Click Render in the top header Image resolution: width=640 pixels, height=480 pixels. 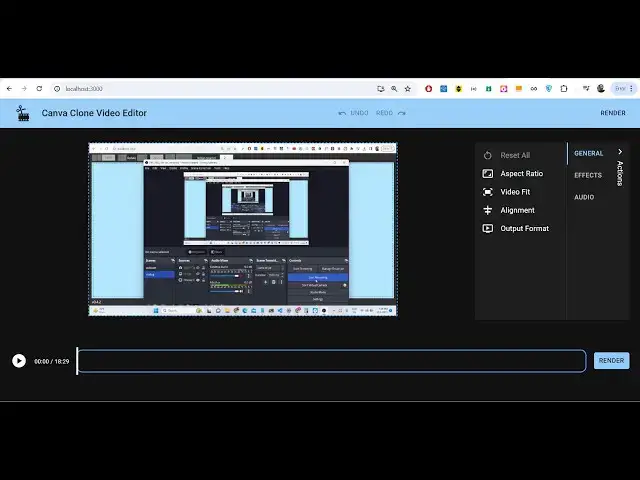(x=613, y=113)
